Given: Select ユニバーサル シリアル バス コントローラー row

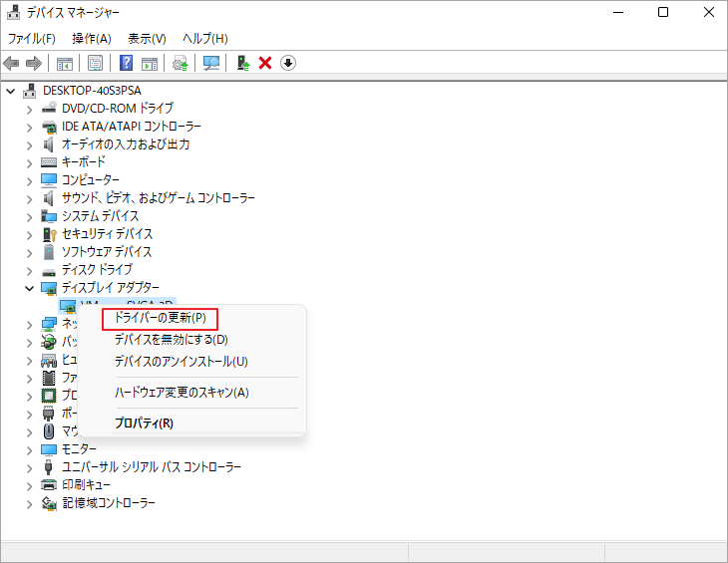Looking at the screenshot, I should (x=152, y=467).
